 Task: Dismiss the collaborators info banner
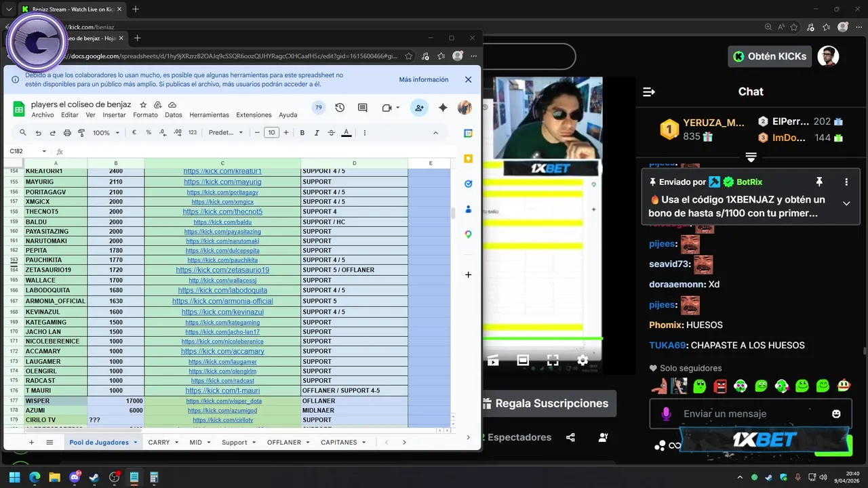pyautogui.click(x=468, y=79)
